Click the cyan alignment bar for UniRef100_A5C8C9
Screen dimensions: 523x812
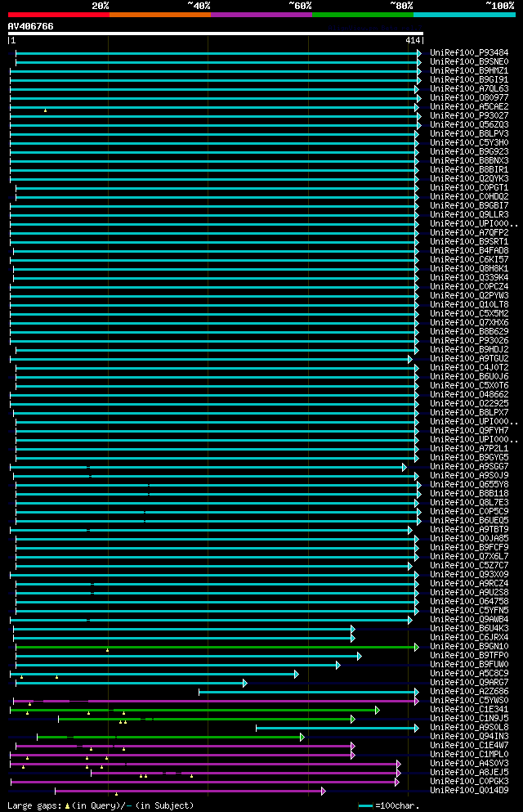(x=154, y=675)
